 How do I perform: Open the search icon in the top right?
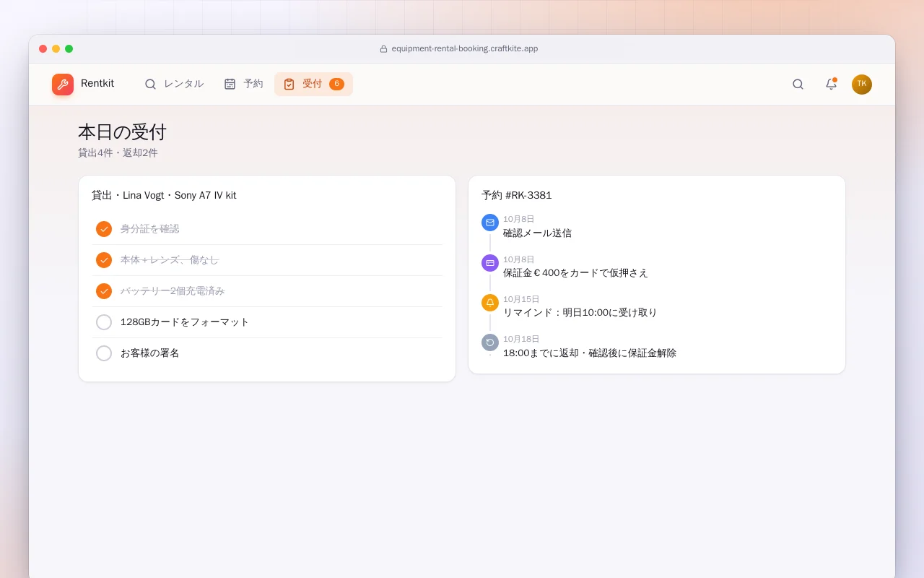coord(798,84)
